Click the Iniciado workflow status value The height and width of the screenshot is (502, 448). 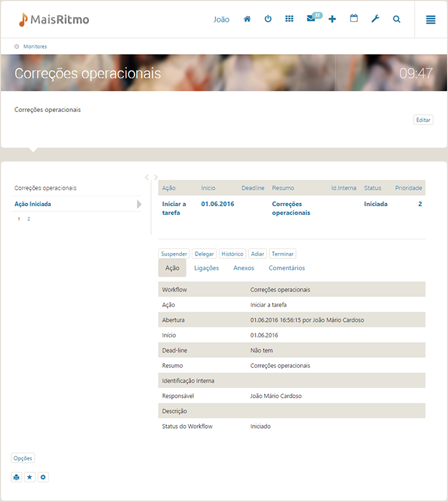[x=260, y=426]
